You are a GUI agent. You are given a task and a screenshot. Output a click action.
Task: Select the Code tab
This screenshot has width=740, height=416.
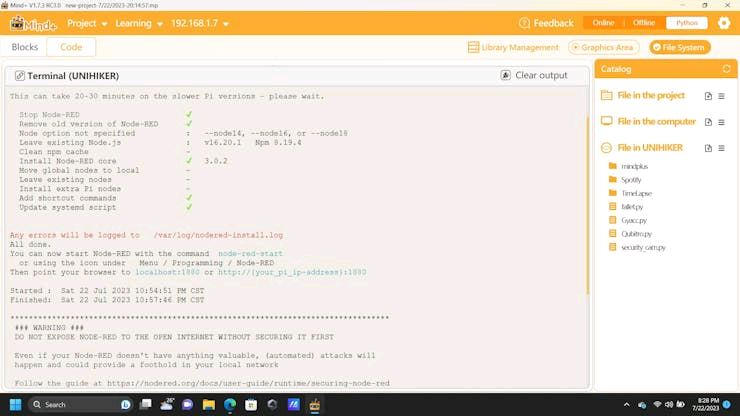(71, 47)
